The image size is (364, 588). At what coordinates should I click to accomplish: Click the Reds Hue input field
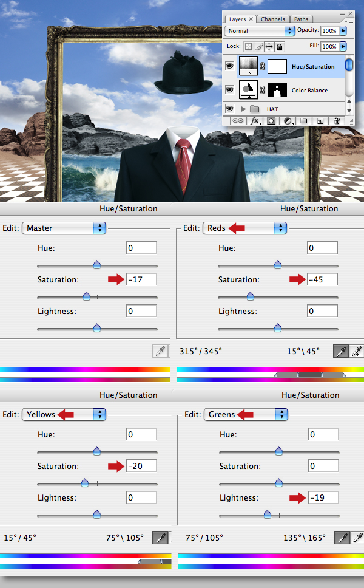[322, 247]
